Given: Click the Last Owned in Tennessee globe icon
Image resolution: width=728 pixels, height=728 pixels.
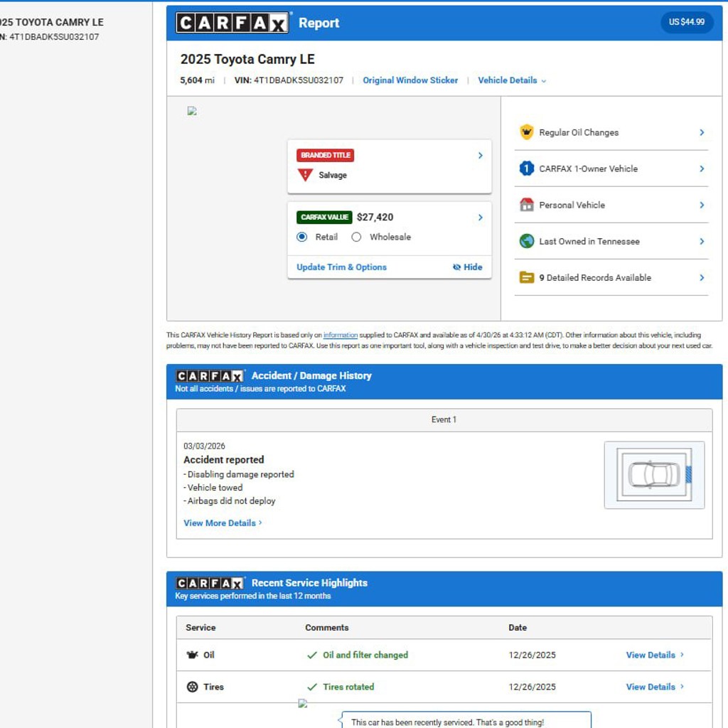Looking at the screenshot, I should pos(527,241).
